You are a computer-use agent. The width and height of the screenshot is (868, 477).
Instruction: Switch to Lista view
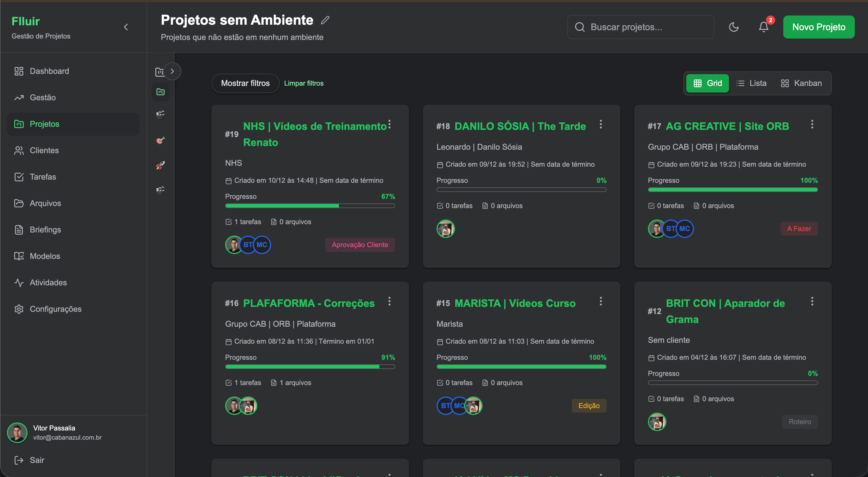(x=752, y=83)
